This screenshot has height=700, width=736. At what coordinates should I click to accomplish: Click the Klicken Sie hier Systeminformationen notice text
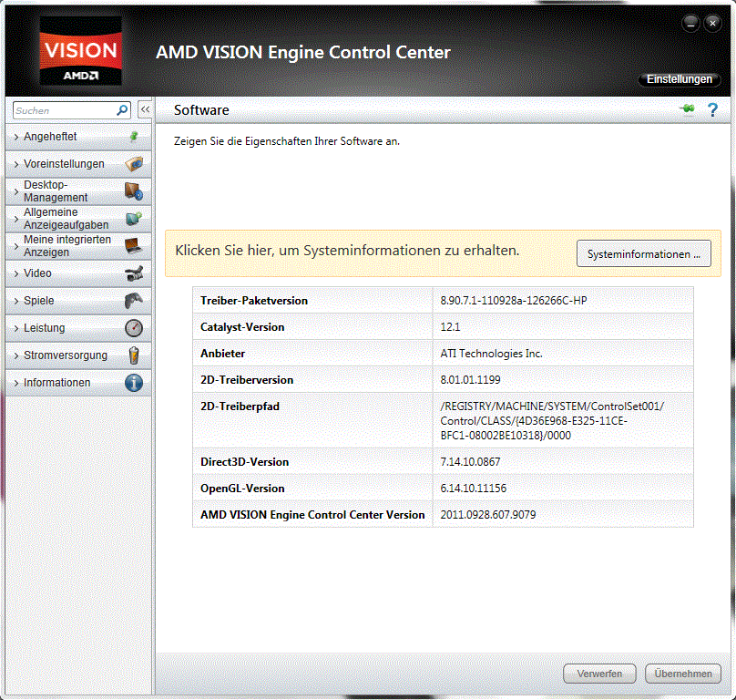[347, 251]
